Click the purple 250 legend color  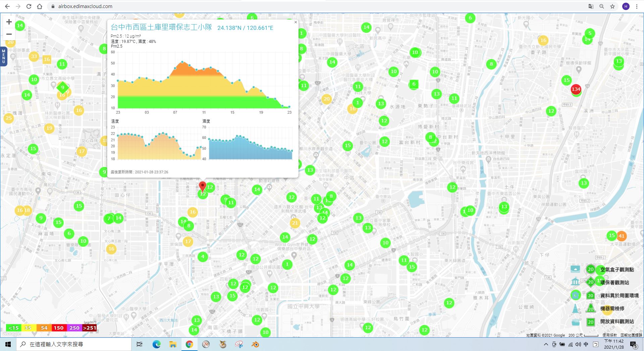74,328
